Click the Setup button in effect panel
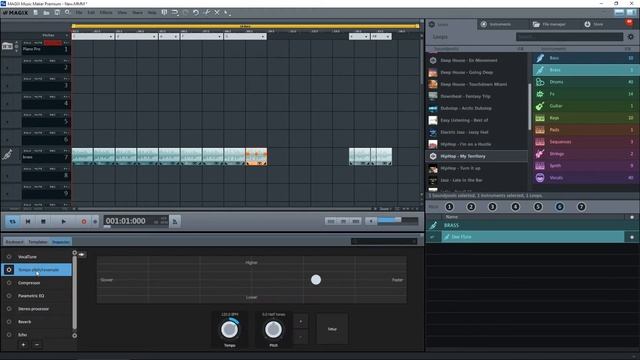Viewport: 640px width, 360px height. (x=332, y=329)
